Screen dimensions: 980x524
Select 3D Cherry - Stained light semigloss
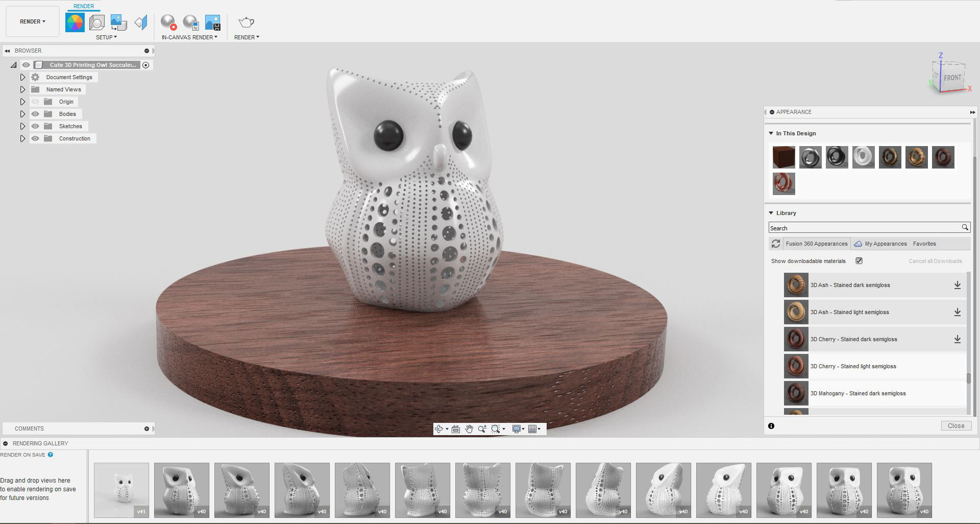pos(875,366)
